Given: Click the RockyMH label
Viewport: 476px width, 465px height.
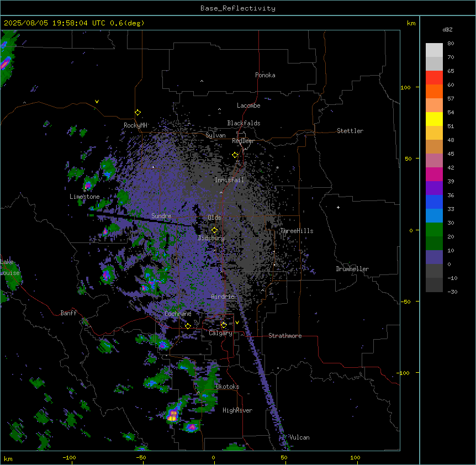Looking at the screenshot, I should 135,125.
